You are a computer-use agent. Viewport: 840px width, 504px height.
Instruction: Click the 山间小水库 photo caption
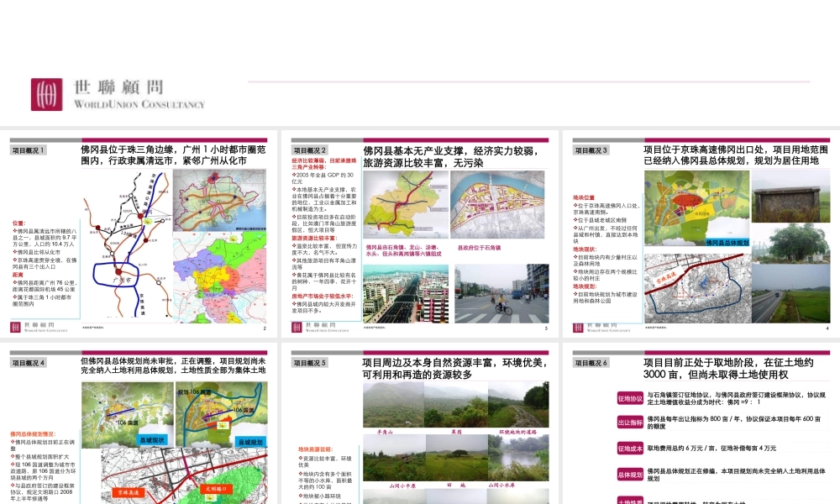pyautogui.click(x=501, y=485)
